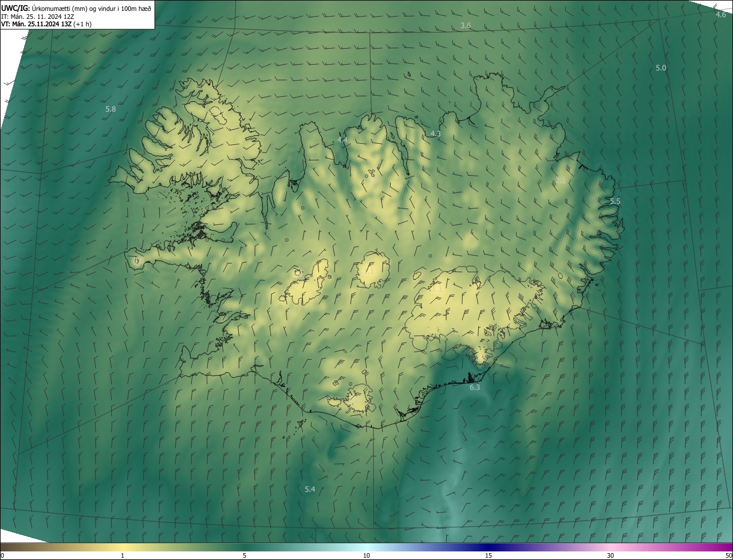Click the 1 tick label on the color scale
The width and height of the screenshot is (733, 560).
coord(123,555)
